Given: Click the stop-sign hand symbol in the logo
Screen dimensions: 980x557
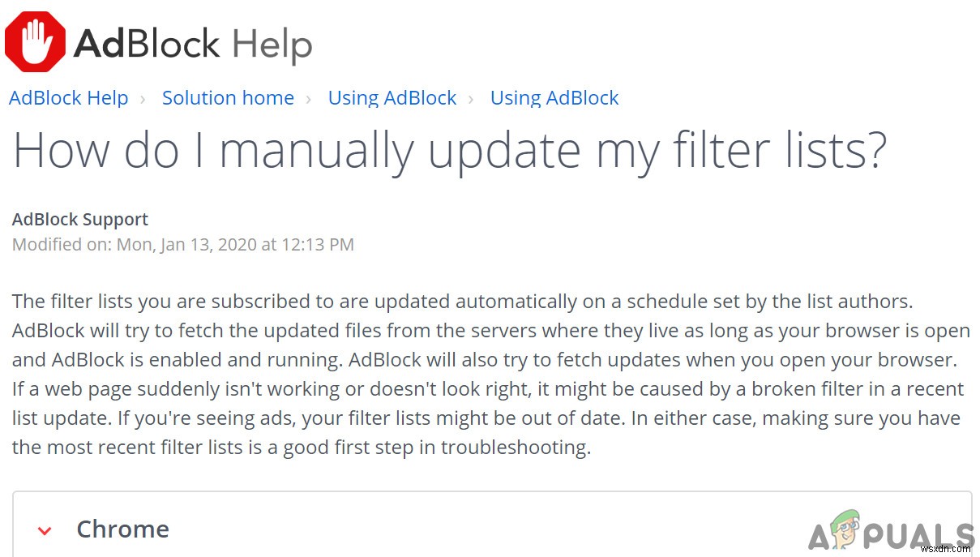Looking at the screenshot, I should pyautogui.click(x=34, y=41).
